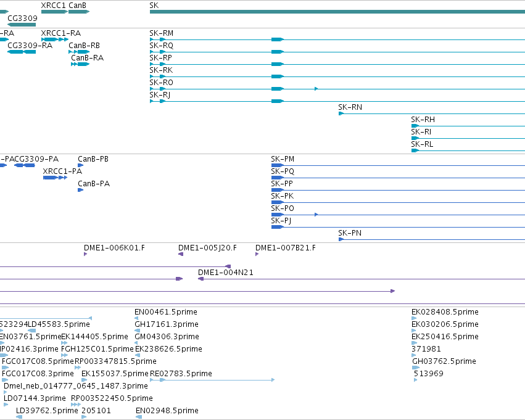Select protein SK-PK

398,202
